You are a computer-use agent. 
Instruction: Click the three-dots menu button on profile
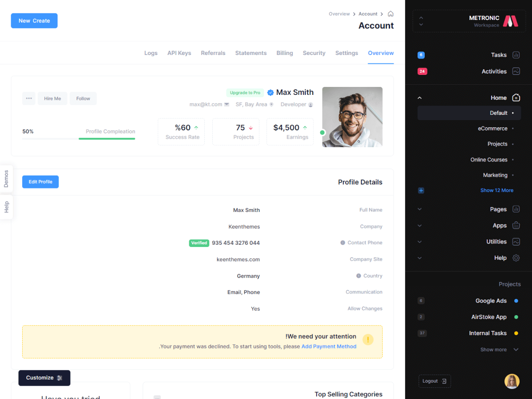pyautogui.click(x=29, y=98)
